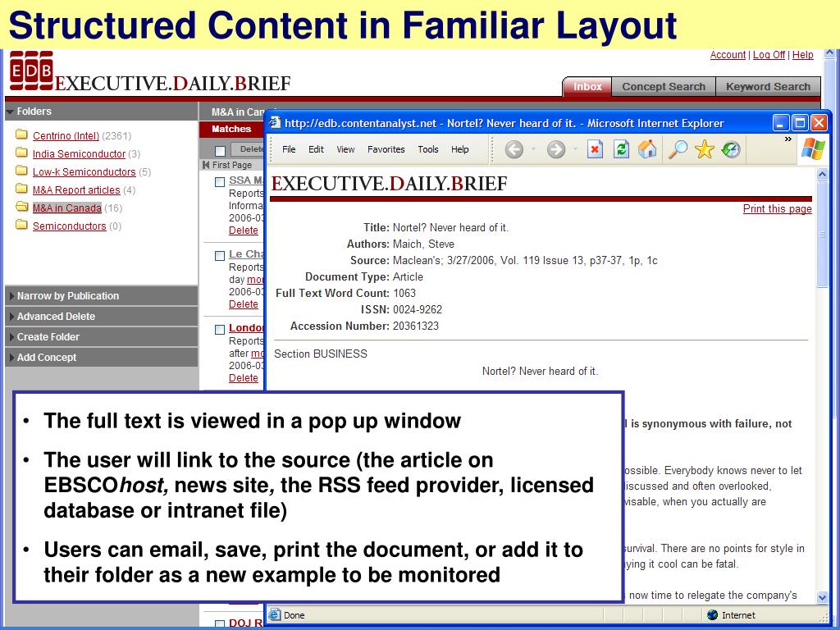The width and height of the screenshot is (840, 630).
Task: Click the green Refresh page icon
Action: tap(621, 149)
